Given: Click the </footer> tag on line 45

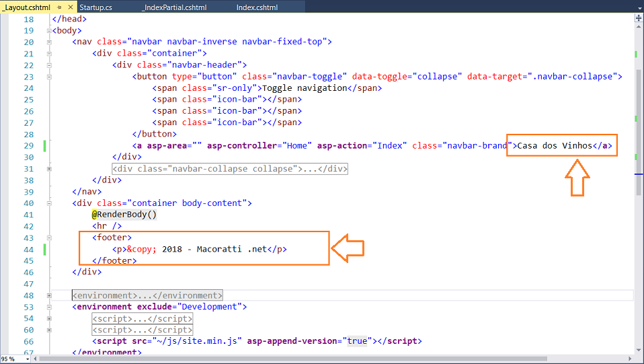Looking at the screenshot, I should click(114, 261).
